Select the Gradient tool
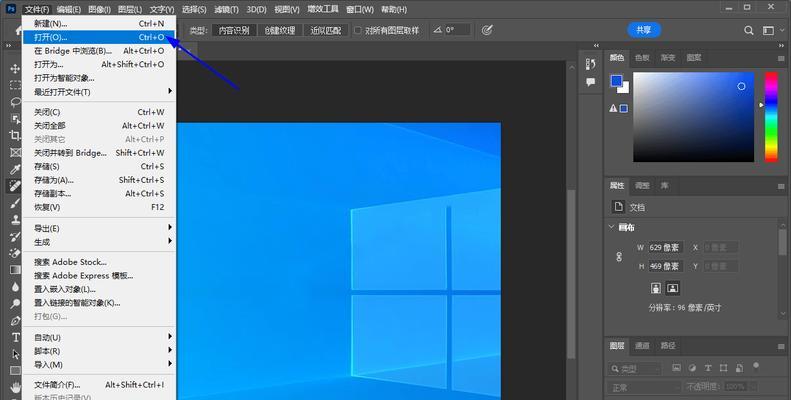Screen dimensions: 791x400 (x=15, y=270)
